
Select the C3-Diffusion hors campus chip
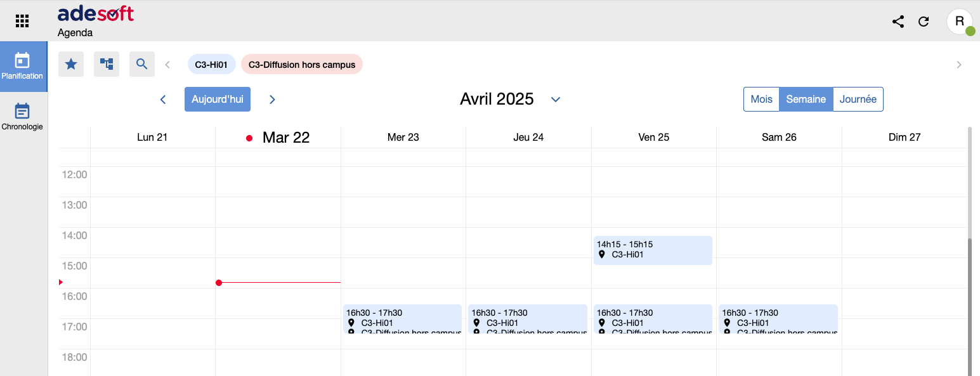click(302, 64)
